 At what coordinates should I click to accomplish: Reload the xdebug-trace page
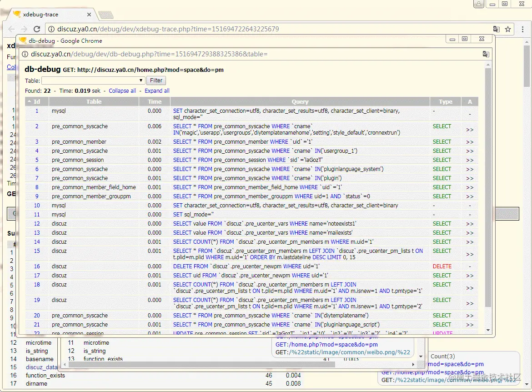coord(37,29)
